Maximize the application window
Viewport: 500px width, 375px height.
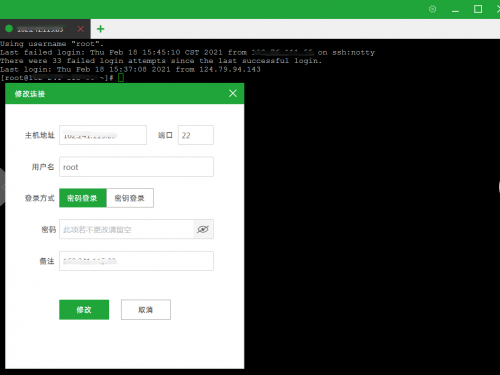pos(478,9)
